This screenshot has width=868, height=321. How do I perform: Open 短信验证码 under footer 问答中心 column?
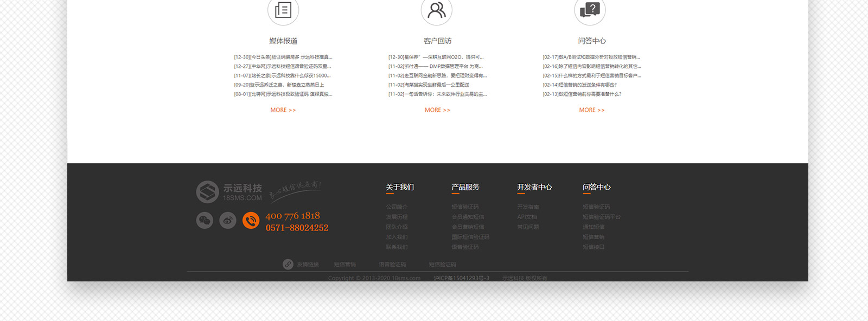596,207
